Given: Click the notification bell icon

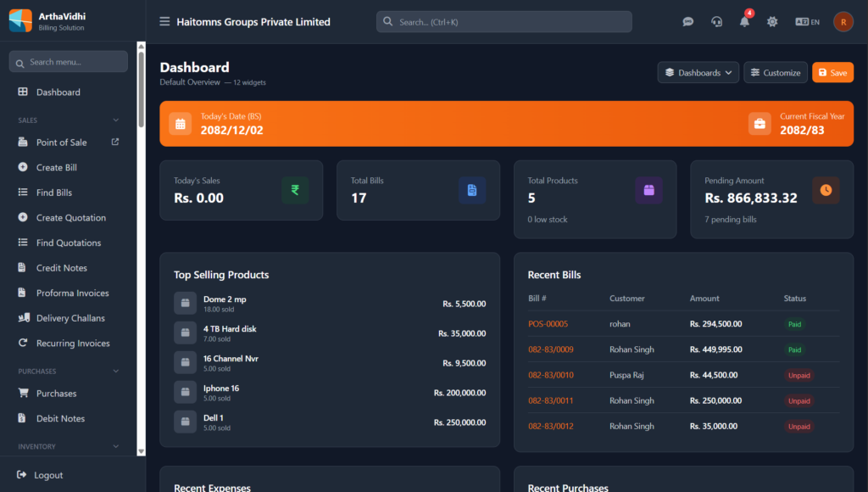Looking at the screenshot, I should click(x=744, y=22).
